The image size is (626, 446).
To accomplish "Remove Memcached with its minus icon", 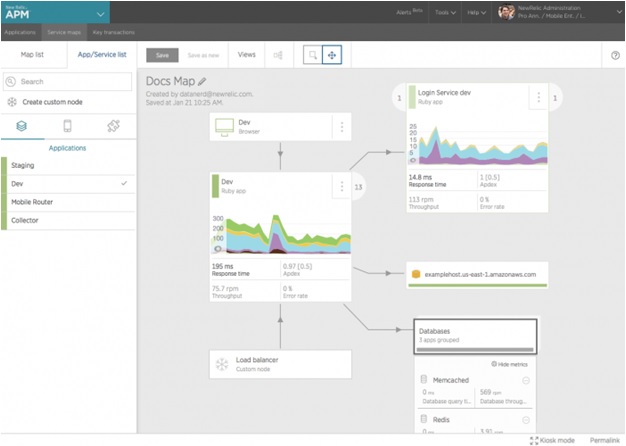I will click(526, 381).
